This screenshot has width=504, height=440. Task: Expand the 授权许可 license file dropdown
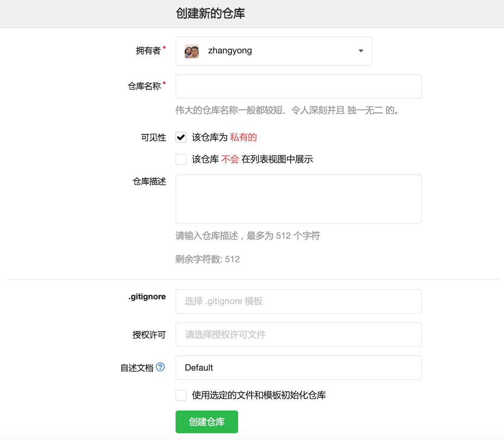coord(298,335)
